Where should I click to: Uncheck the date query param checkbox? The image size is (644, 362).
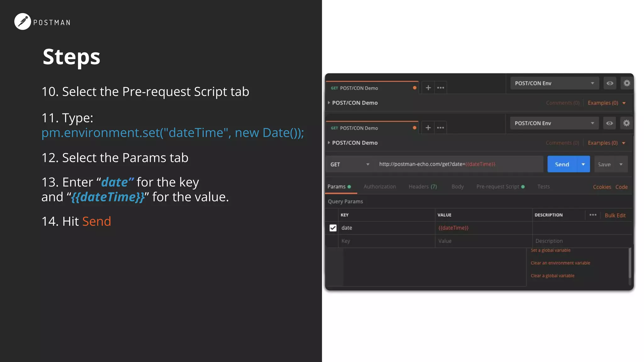click(333, 228)
